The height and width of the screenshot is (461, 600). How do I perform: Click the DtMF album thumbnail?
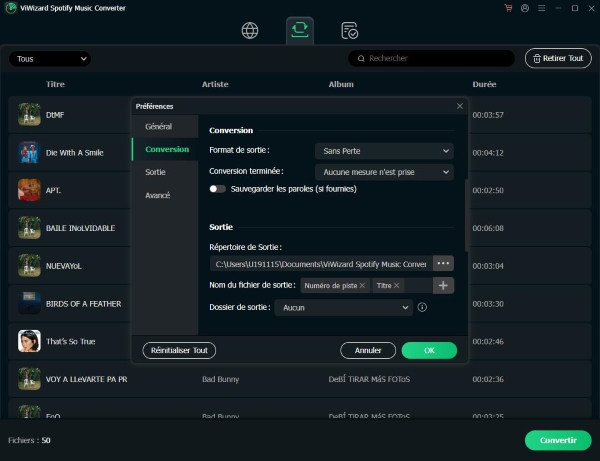(29, 114)
